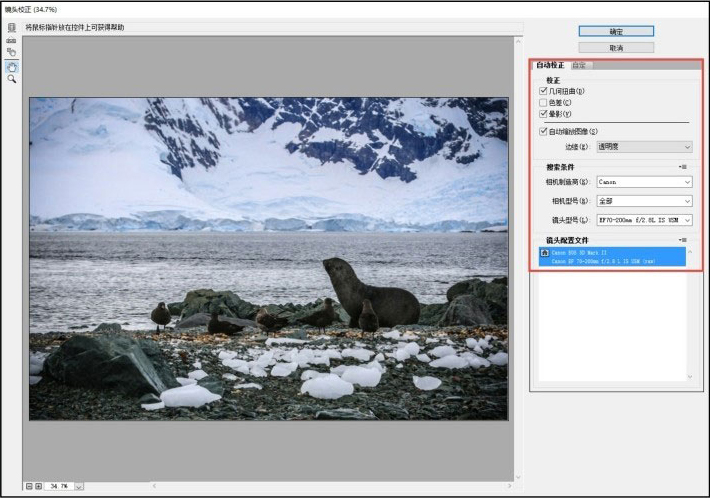Expand the 相机制造商 Canon dropdown
This screenshot has height=498, width=710.
click(x=644, y=182)
